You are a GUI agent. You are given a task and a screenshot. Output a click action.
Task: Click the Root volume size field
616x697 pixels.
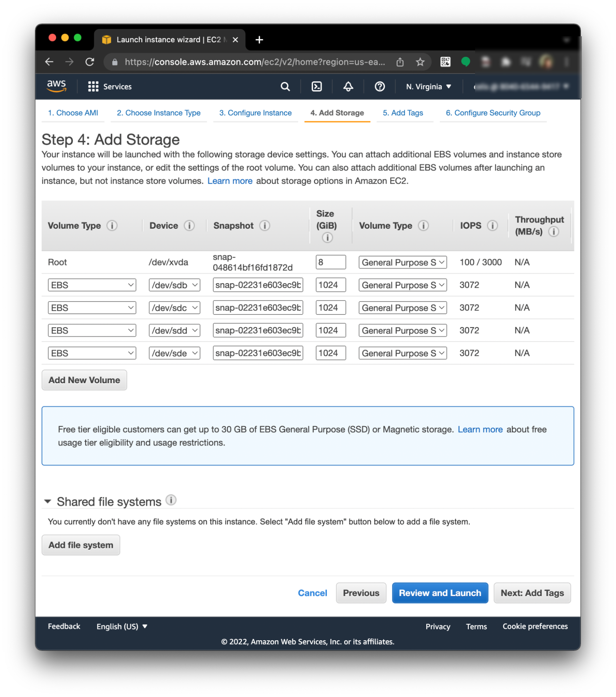330,262
